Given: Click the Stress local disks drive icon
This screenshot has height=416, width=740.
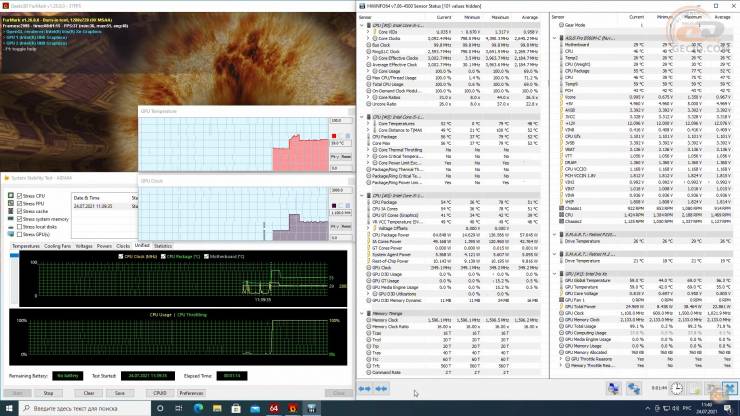Looking at the screenshot, I should coord(11,227).
